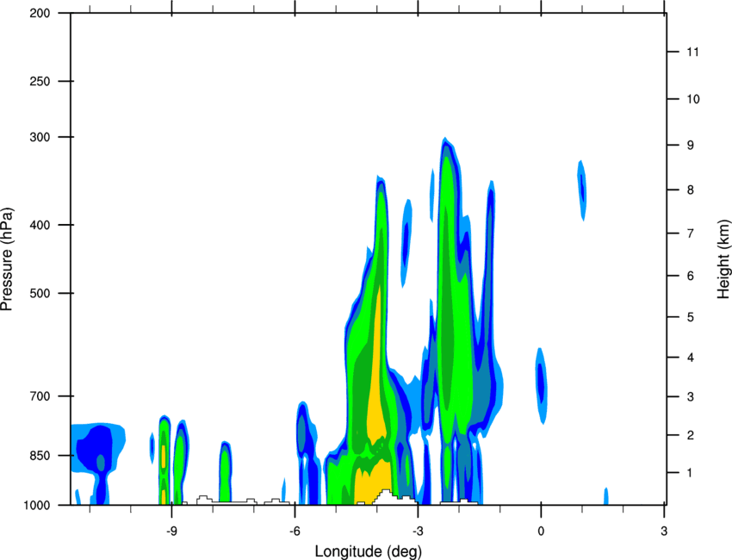
Task: Click the -3 longitude tick label
Action: (418, 532)
